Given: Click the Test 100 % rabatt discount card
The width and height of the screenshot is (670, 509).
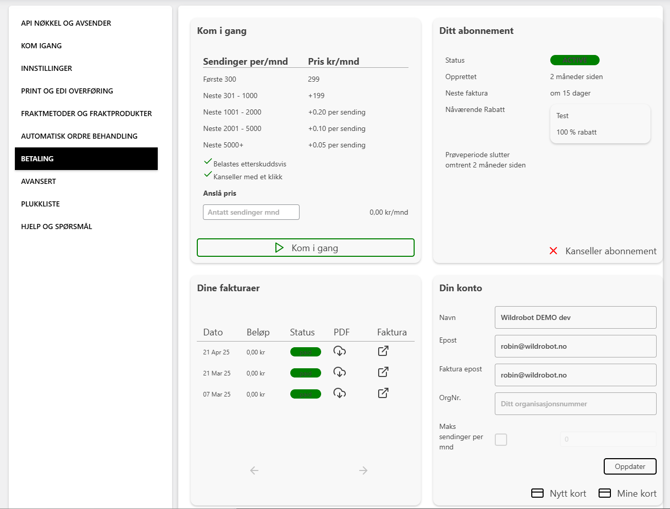Looking at the screenshot, I should point(600,124).
